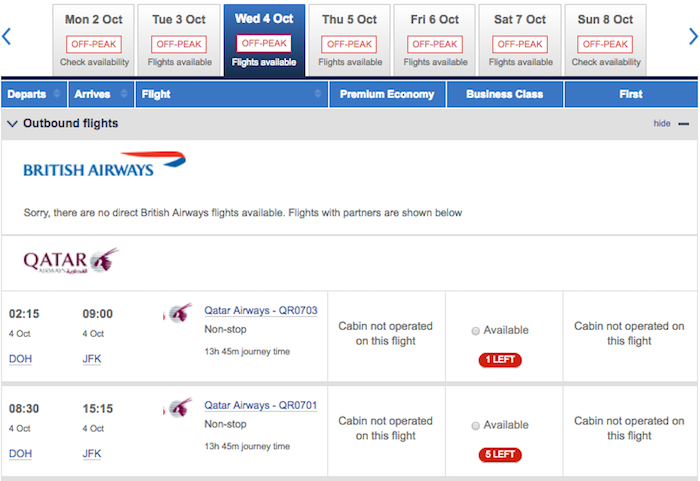
Task: Go to next week of dates
Action: click(x=693, y=37)
